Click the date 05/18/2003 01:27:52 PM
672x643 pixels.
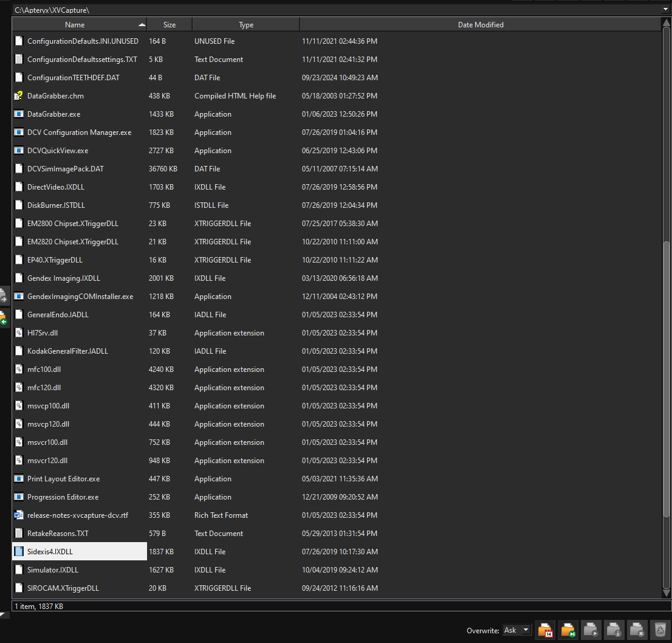[340, 96]
